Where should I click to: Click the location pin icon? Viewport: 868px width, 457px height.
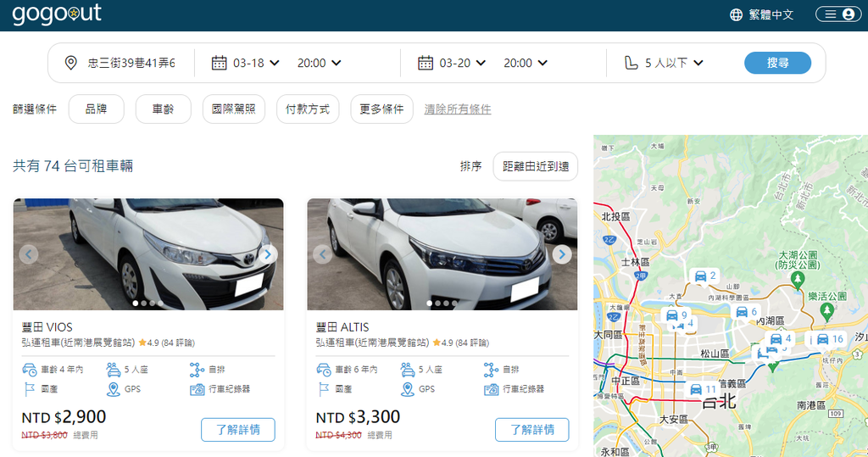click(x=71, y=63)
